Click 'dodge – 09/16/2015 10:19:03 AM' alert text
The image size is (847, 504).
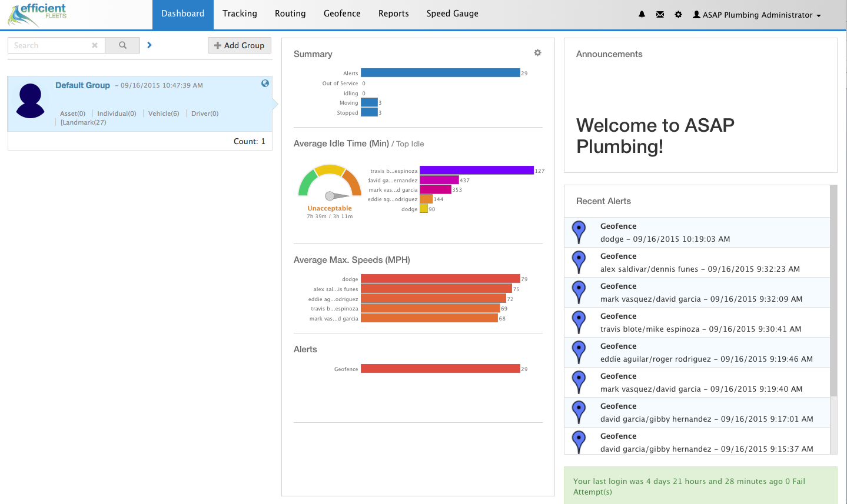665,239
